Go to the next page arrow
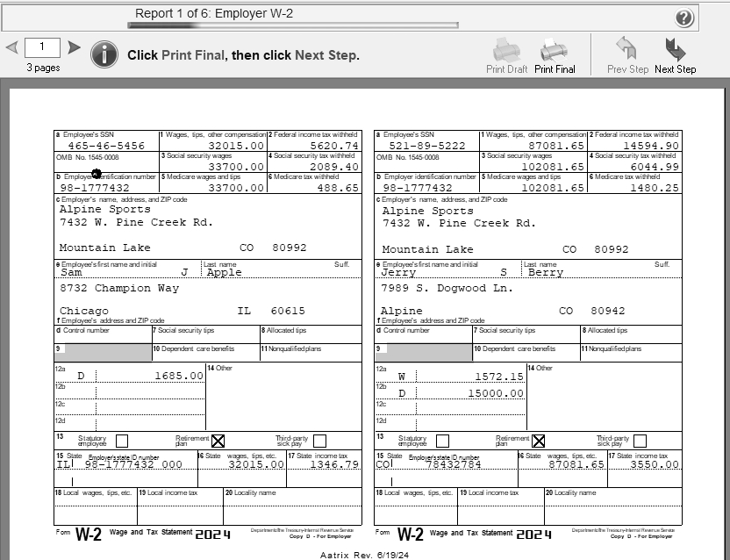The width and height of the screenshot is (730, 560). tap(74, 47)
